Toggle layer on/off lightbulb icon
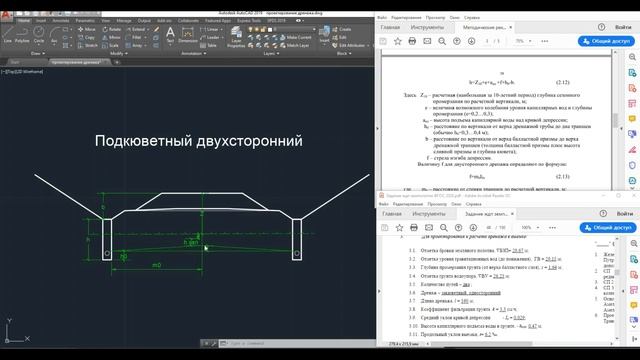640x360 pixels. (251, 29)
